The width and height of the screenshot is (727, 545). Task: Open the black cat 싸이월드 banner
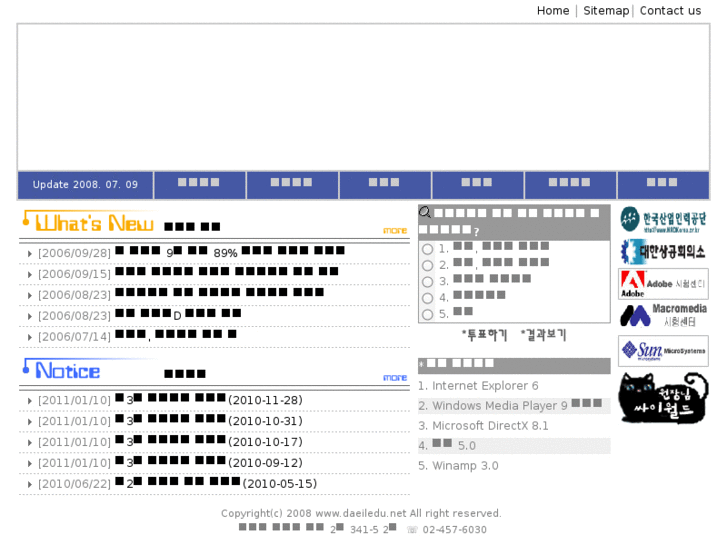[x=663, y=398]
